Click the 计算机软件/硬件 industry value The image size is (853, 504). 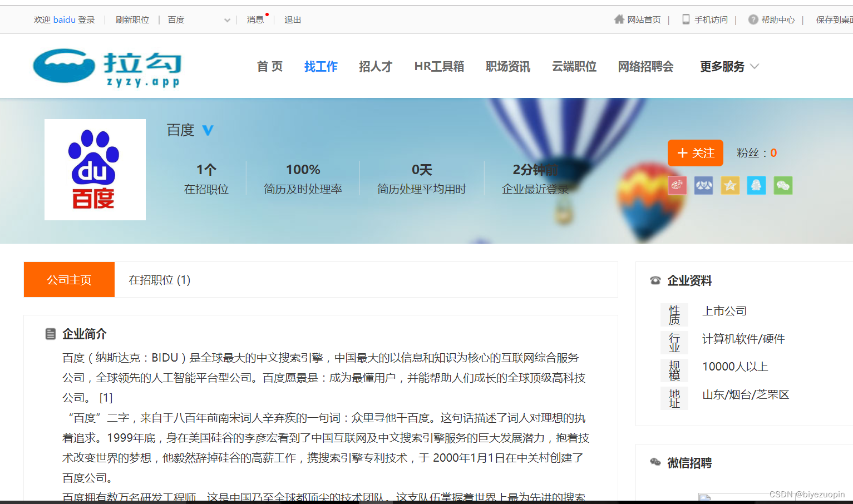click(743, 339)
